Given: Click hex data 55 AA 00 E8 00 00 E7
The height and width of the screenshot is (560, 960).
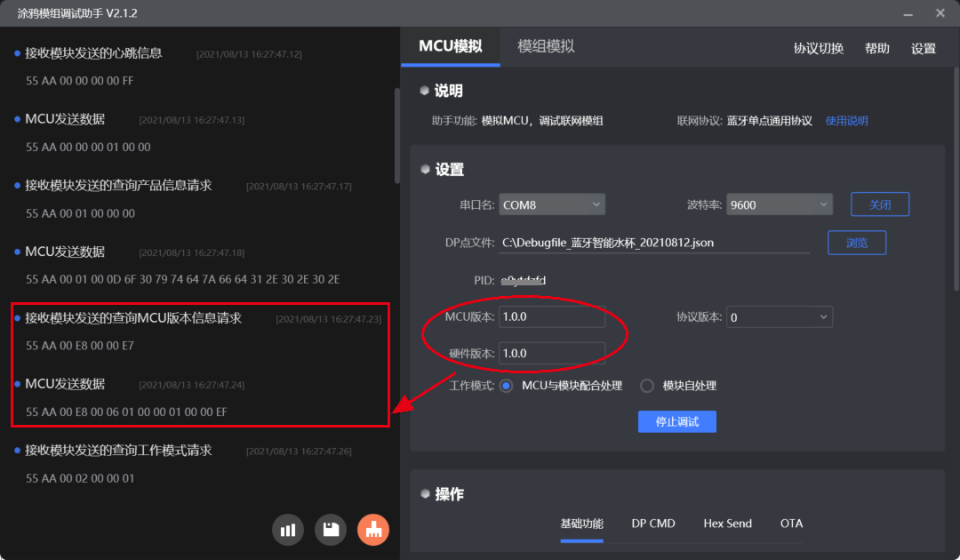Looking at the screenshot, I should (80, 346).
